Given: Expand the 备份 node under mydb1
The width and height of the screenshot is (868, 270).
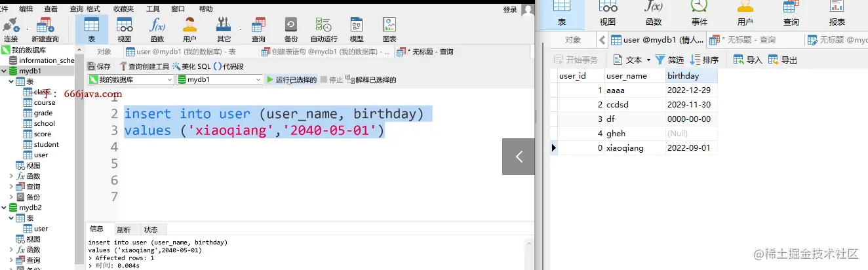Looking at the screenshot, I should 11,197.
